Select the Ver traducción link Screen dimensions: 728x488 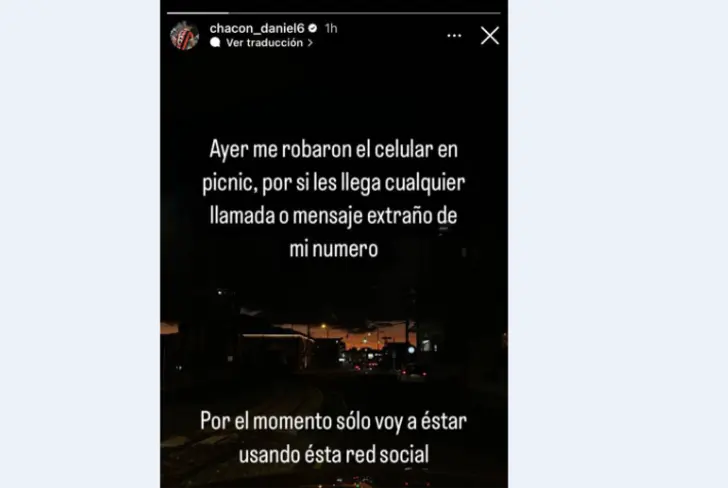click(x=264, y=43)
